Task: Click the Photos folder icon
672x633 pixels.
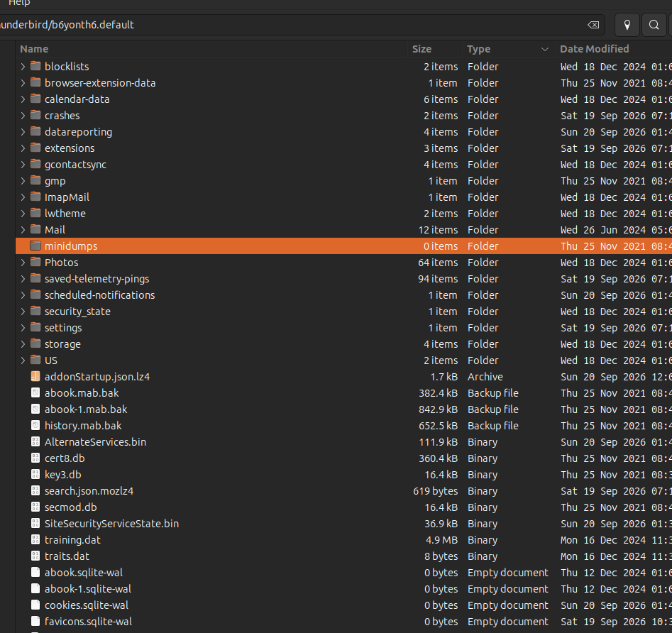Action: [35, 262]
